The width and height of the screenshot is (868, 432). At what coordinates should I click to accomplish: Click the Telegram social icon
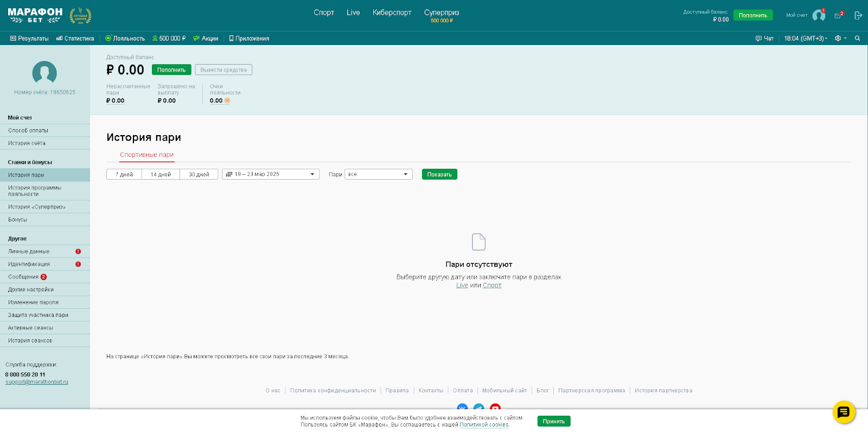(478, 408)
